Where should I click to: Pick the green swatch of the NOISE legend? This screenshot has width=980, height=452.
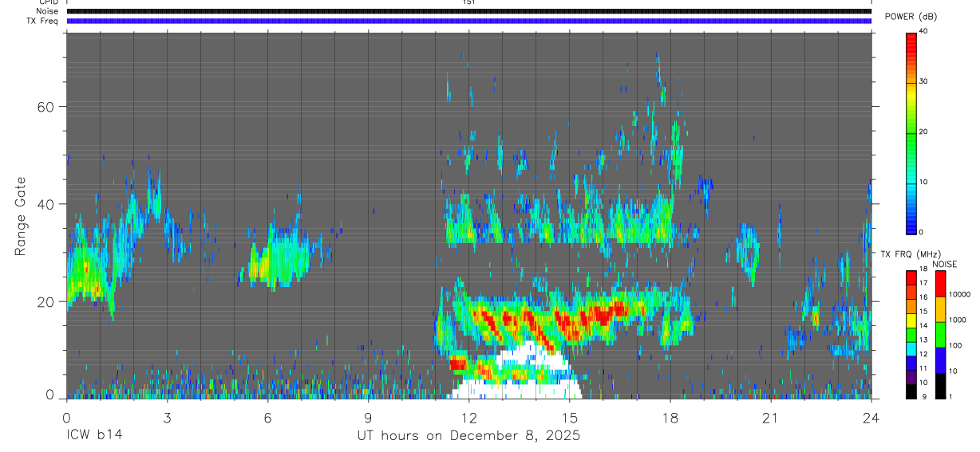(941, 334)
